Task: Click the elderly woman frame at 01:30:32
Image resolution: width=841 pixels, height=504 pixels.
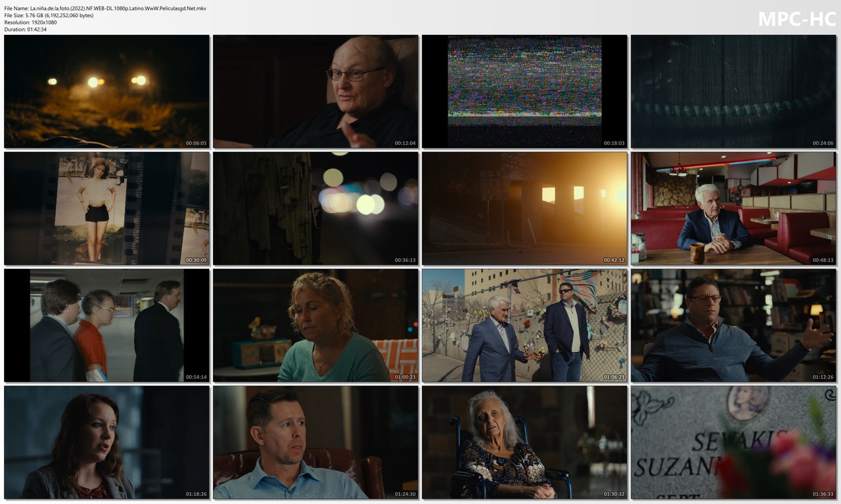Action: [x=524, y=442]
